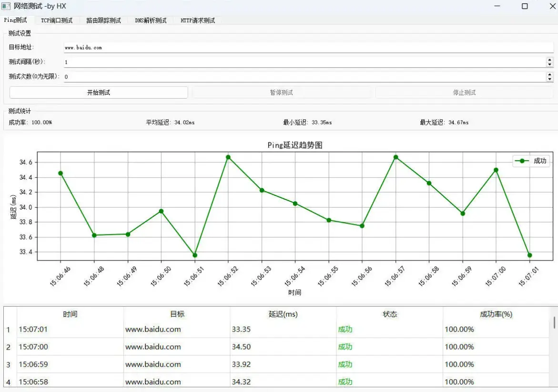Increase the 测试间隔 spinner value
Viewport: 558px width, 392px height.
click(x=550, y=60)
